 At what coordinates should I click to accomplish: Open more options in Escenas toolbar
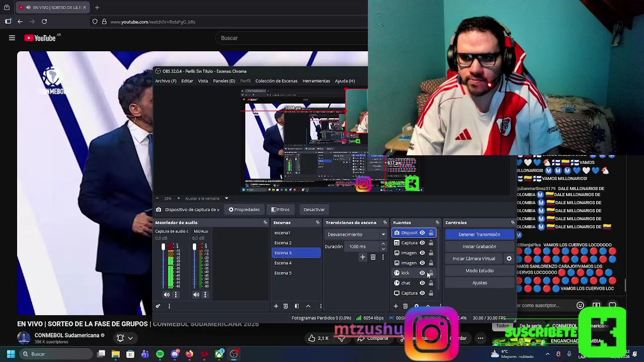tap(320, 306)
